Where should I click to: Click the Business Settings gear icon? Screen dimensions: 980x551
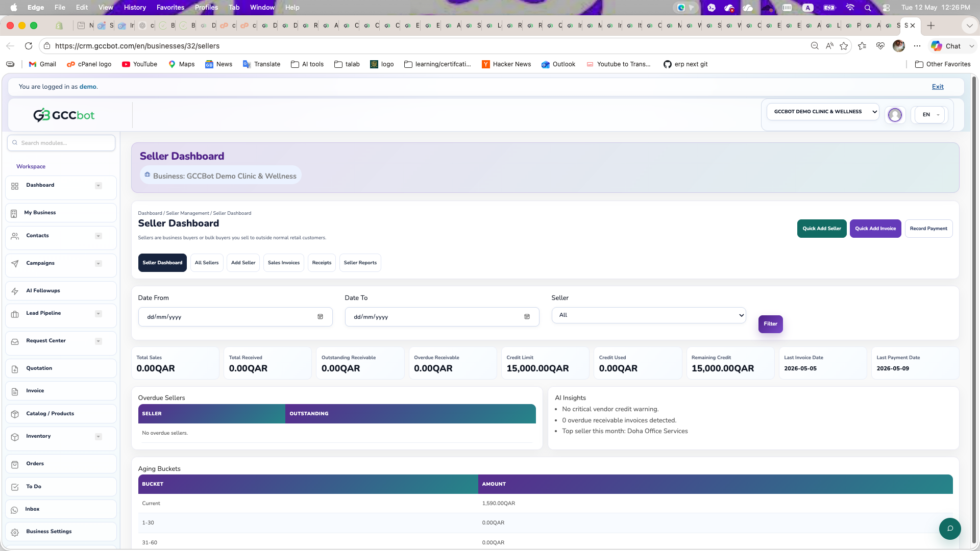[x=15, y=532]
